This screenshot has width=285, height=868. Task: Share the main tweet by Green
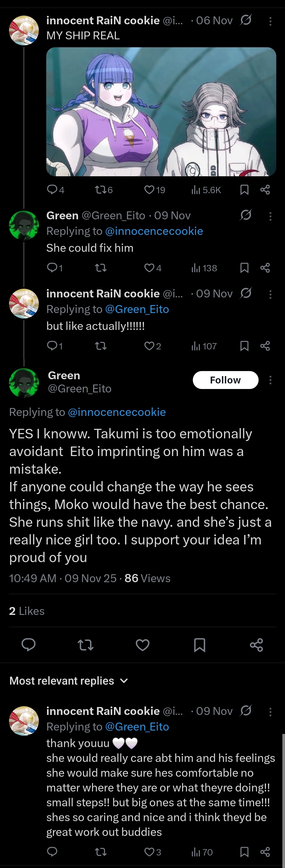point(256,644)
